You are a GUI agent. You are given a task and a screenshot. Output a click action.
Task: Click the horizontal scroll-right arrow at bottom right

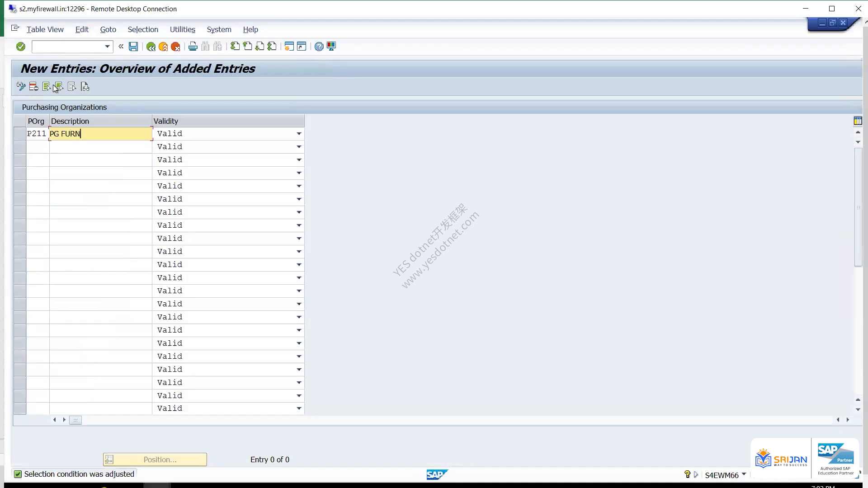(848, 420)
